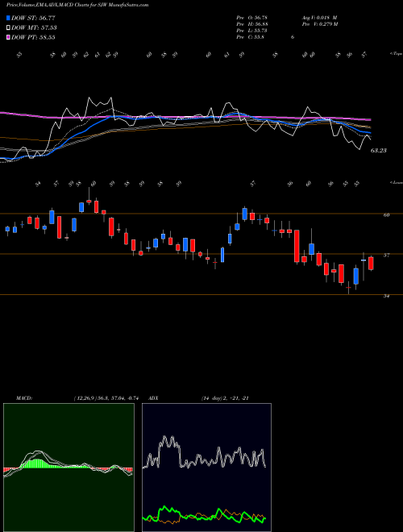This screenshot has width=403, height=532.
Task: Click the 'Pre H: 56.88' value
Action: tap(253, 24)
